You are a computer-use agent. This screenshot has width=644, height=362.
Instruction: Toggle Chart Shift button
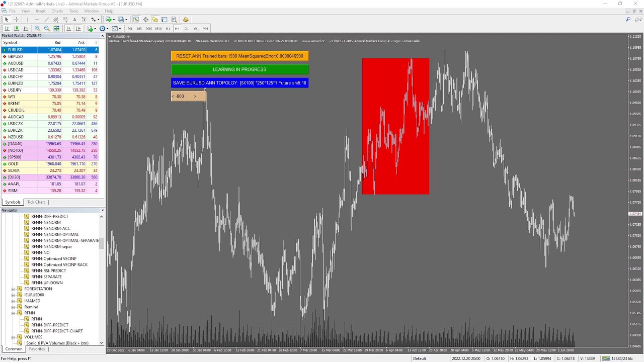click(78, 29)
